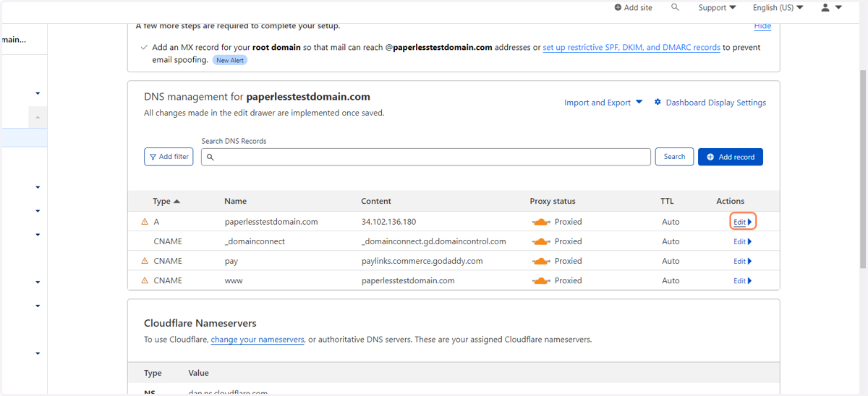Click the Add site plus icon

[x=618, y=7]
